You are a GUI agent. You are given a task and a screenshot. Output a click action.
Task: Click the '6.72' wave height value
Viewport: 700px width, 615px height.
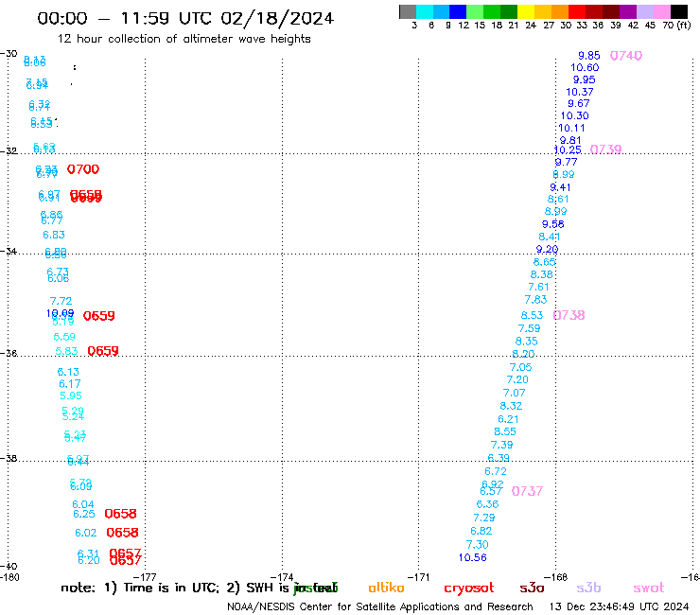tap(496, 471)
